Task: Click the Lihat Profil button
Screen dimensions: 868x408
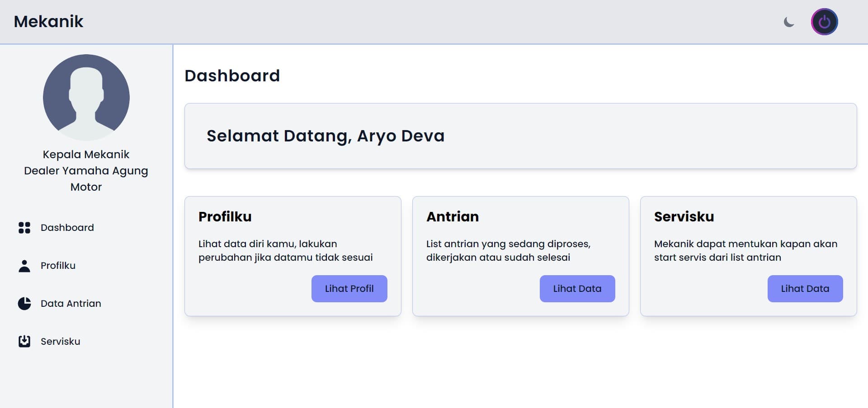Action: [349, 289]
